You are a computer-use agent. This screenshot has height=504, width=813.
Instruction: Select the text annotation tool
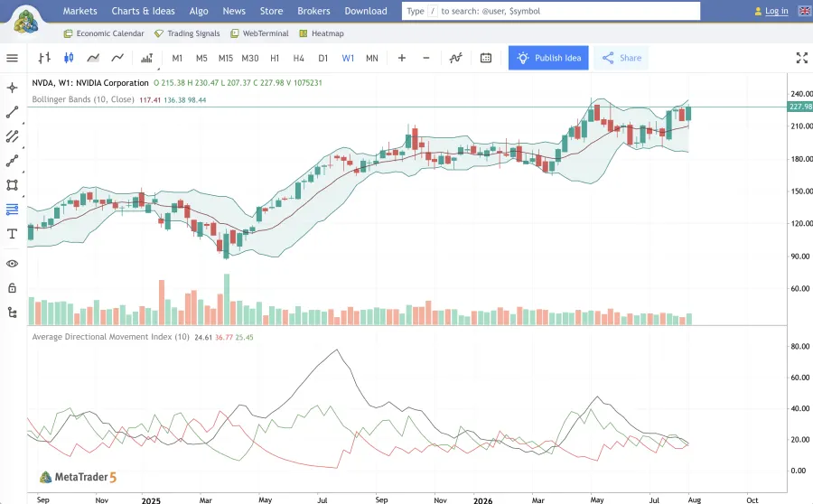click(x=12, y=234)
